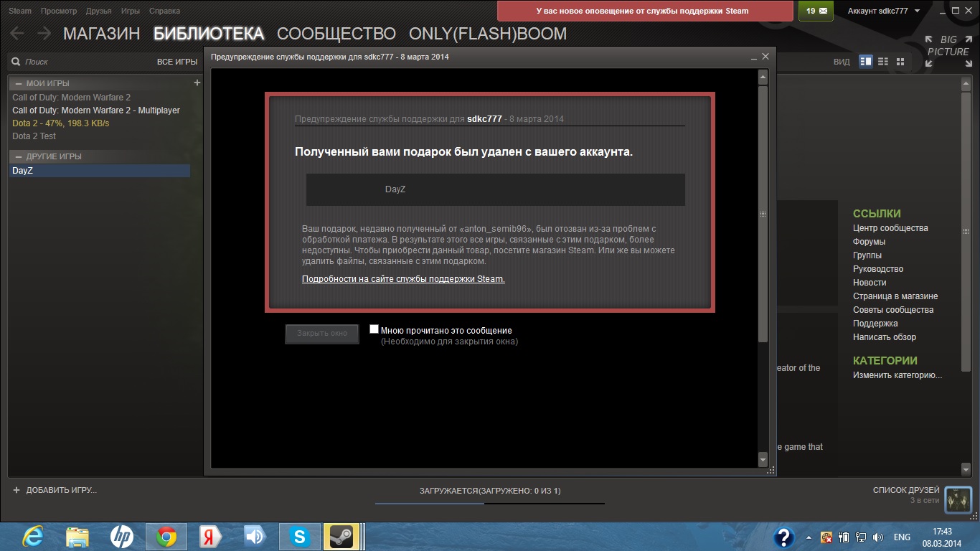This screenshot has width=980, height=551.
Task: Click the dialog scrollbar down arrow
Action: tap(763, 458)
